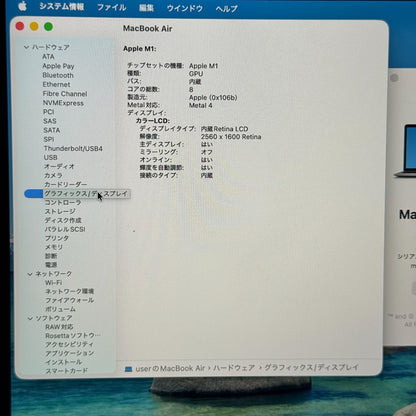Screen dimensions: 416x416
Task: Select ATA in sidebar
Action: [48, 57]
